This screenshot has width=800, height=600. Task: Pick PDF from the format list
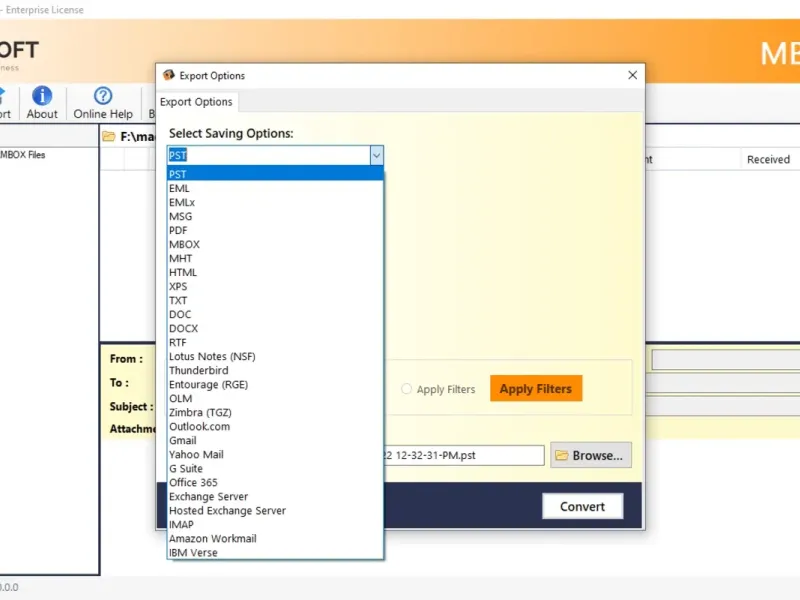275,230
